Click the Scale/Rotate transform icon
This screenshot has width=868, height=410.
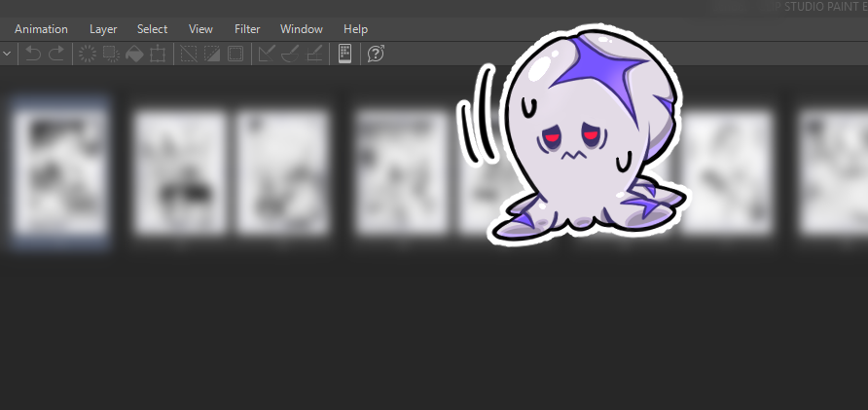tap(158, 54)
